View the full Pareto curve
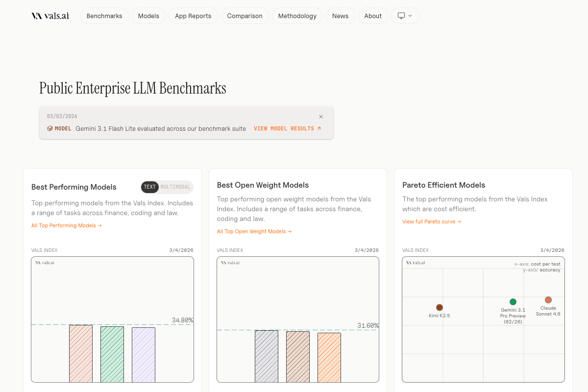Screen dimensions: 588x392 [x=432, y=221]
